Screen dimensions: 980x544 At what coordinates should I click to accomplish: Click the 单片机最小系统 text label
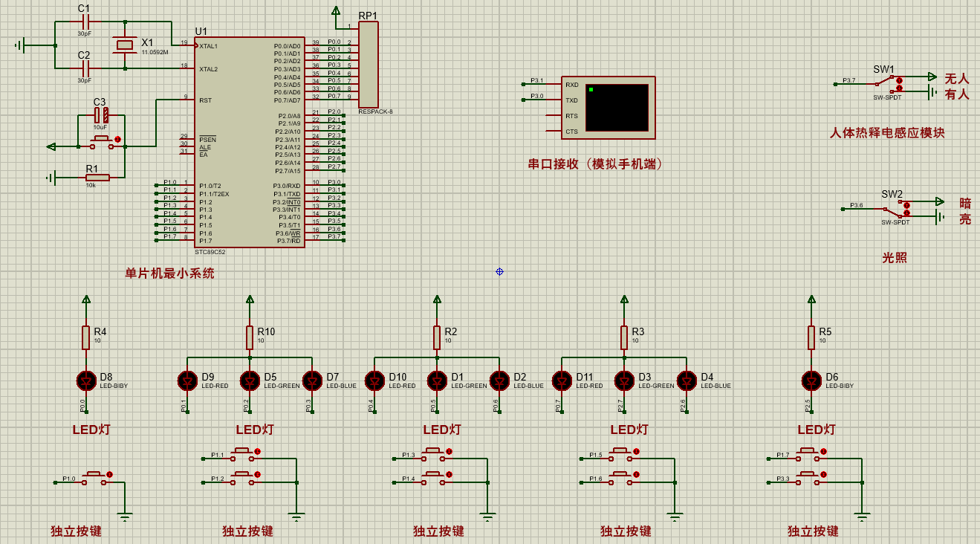(x=169, y=273)
